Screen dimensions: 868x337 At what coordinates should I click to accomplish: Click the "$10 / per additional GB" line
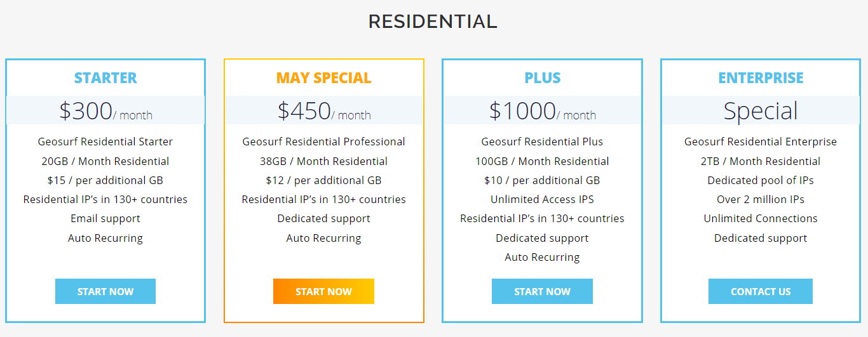[x=542, y=180]
